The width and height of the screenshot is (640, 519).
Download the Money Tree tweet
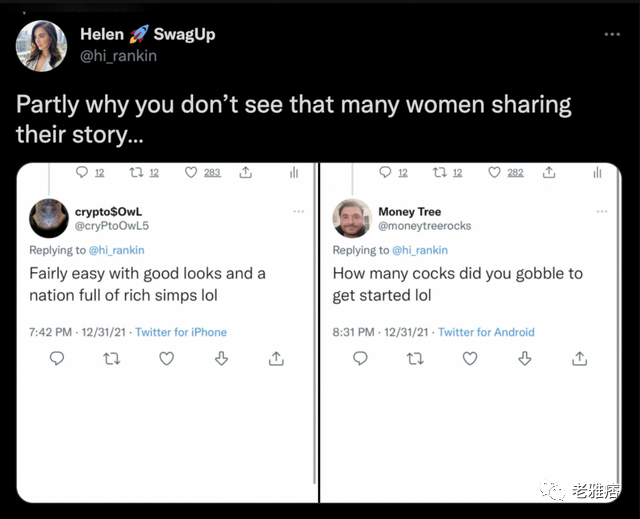coord(525,358)
